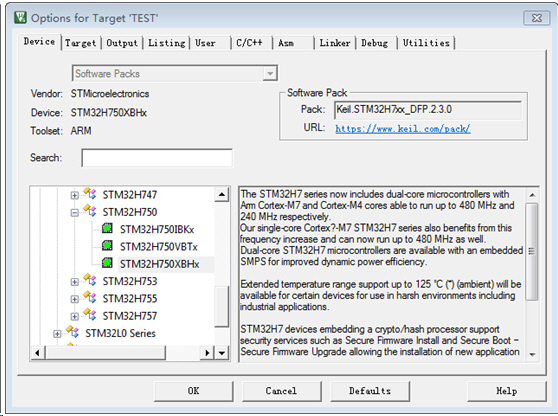The width and height of the screenshot is (558, 416).
Task: Open the Utilities tab
Action: coord(426,43)
